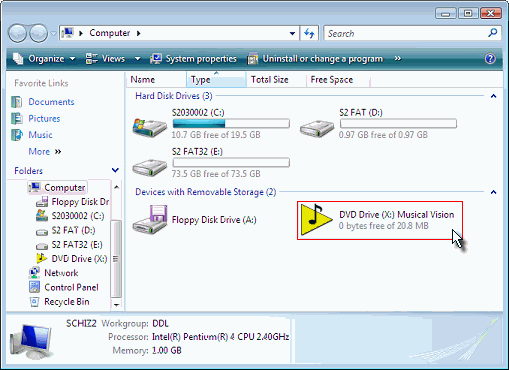Sort by the Free Space column header
Screen dimensions: 509x370
(x=338, y=80)
